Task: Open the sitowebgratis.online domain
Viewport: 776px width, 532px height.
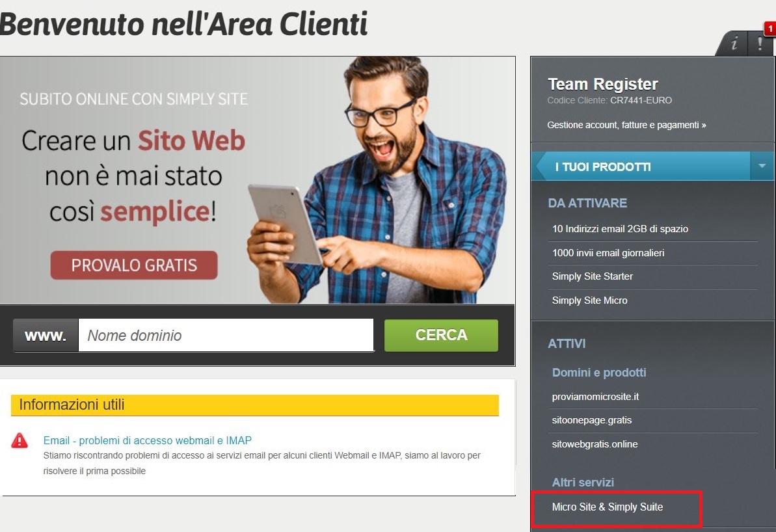Action: [x=595, y=444]
